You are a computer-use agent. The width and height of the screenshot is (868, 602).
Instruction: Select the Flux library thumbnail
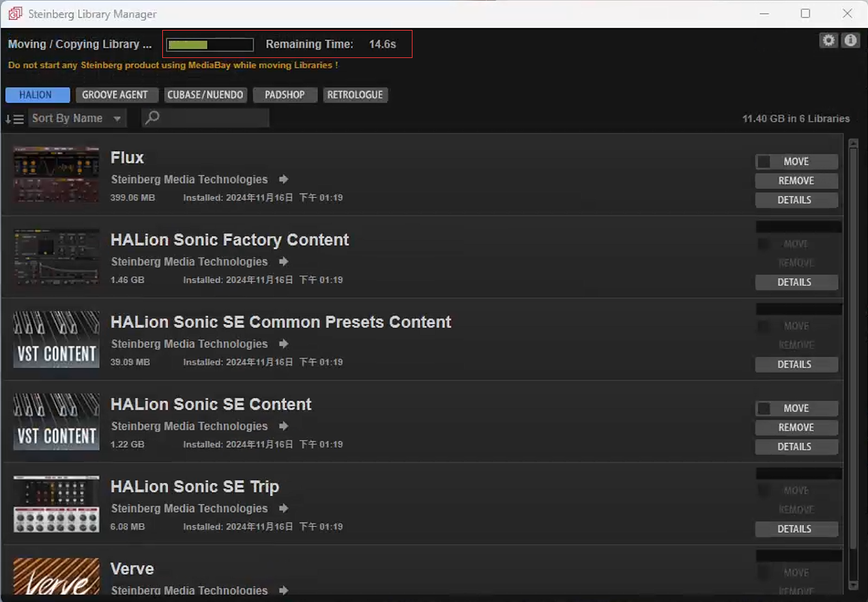pos(57,174)
